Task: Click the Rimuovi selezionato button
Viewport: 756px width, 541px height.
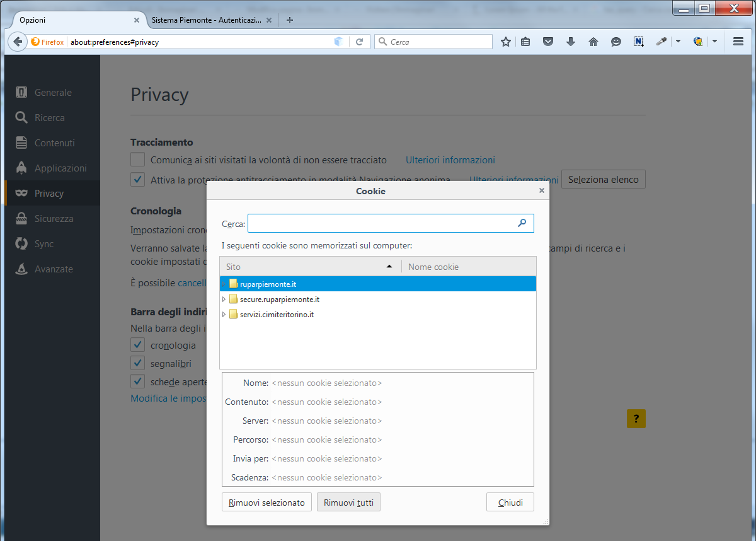Action: pos(266,503)
